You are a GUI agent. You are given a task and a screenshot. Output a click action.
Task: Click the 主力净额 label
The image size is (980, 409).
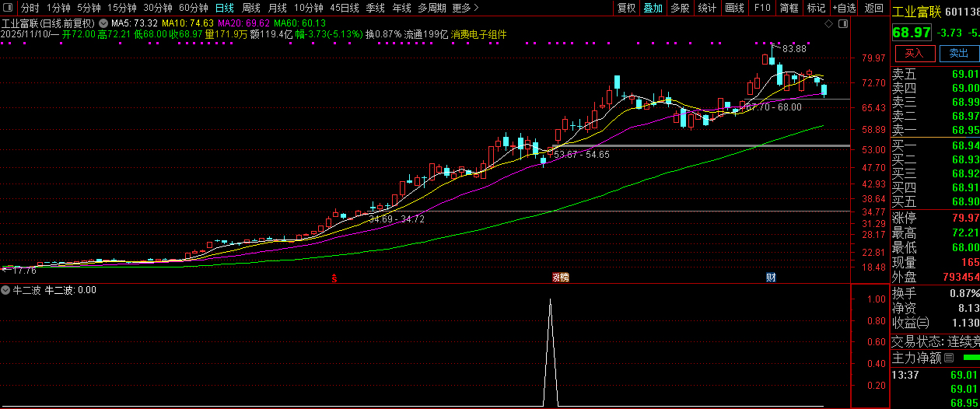[916, 358]
